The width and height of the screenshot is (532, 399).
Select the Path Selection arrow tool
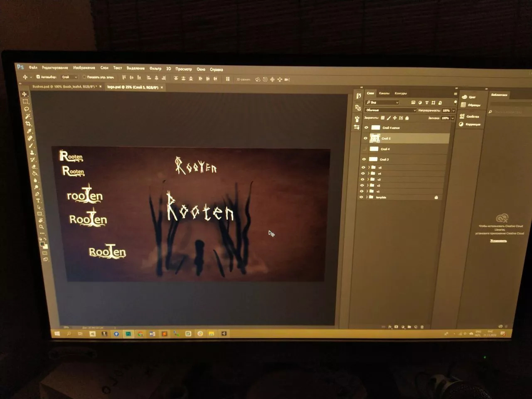click(x=39, y=207)
